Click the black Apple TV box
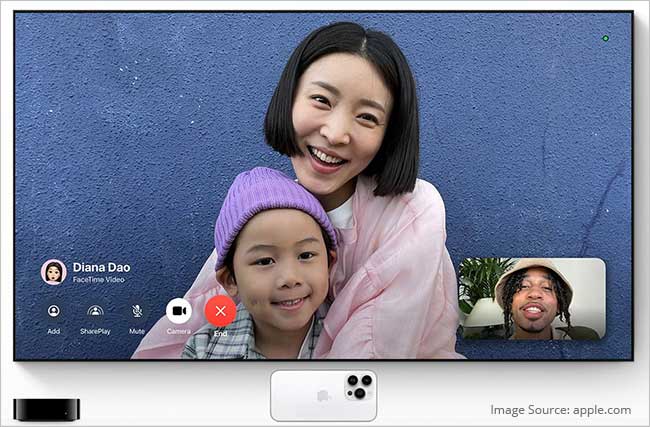 click(x=46, y=409)
